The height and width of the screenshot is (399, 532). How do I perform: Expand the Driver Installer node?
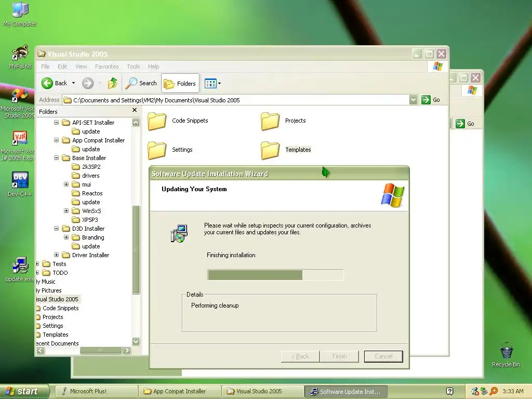tap(56, 255)
